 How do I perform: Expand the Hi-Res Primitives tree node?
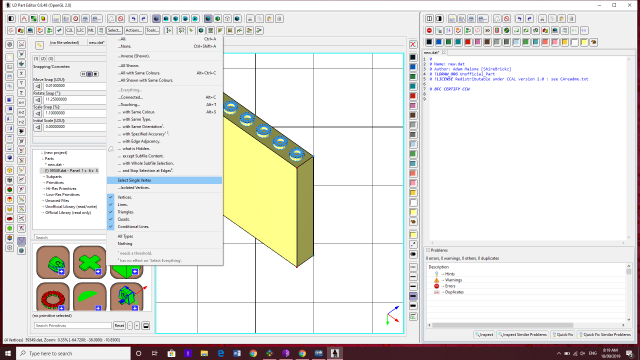(x=44, y=189)
